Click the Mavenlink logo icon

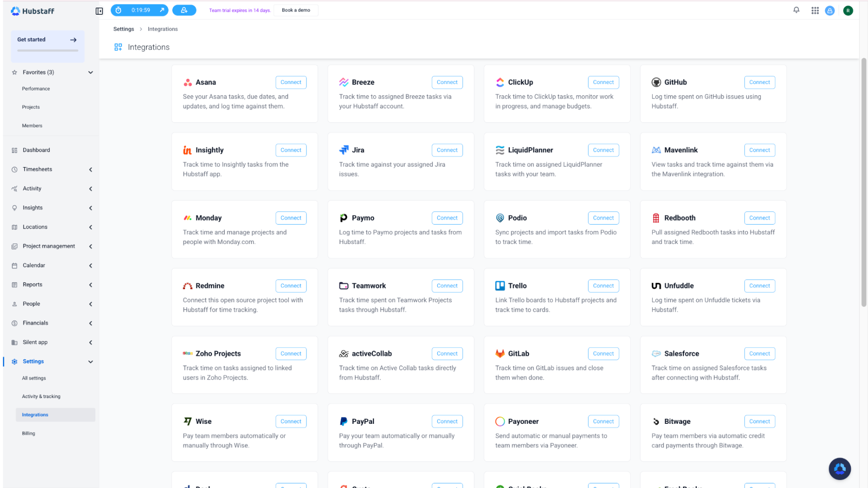tap(656, 150)
